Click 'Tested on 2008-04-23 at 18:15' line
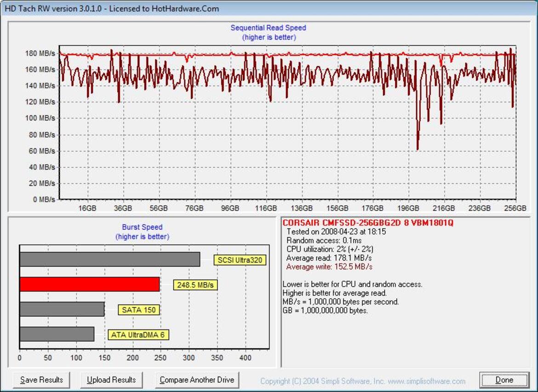The height and width of the screenshot is (392, 538). point(336,232)
